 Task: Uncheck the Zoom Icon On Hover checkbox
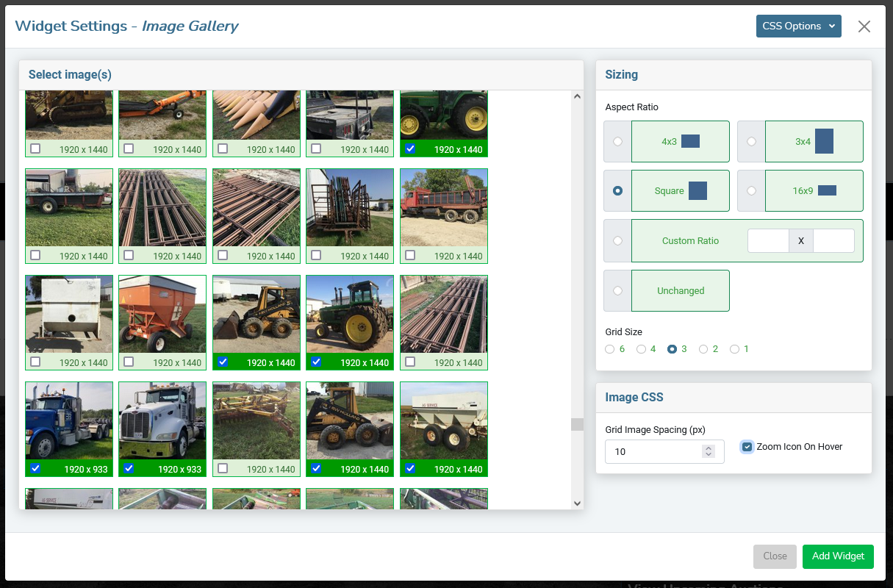pyautogui.click(x=747, y=447)
